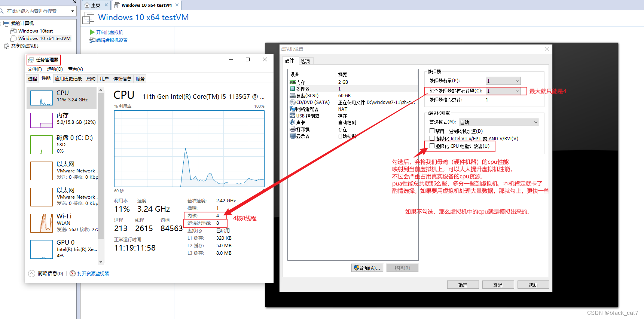This screenshot has width=644, height=319.
Task: Click the Network Adapter device icon
Action: [293, 109]
